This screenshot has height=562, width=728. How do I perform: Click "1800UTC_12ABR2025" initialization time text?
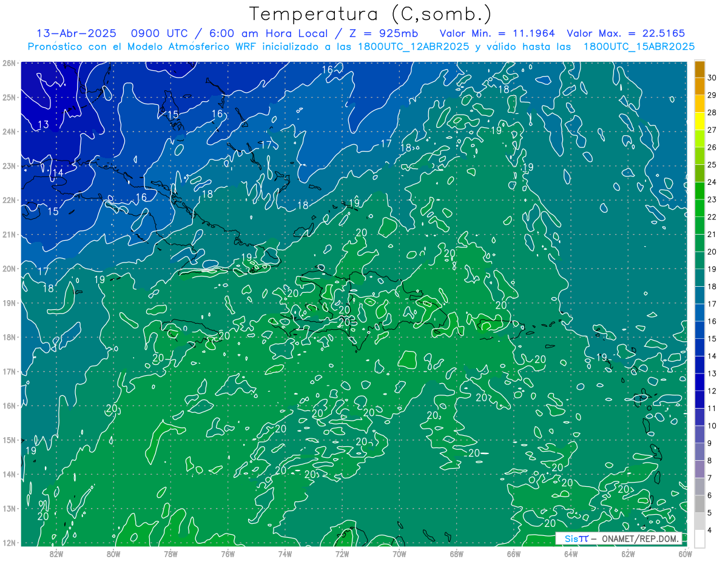click(x=414, y=47)
